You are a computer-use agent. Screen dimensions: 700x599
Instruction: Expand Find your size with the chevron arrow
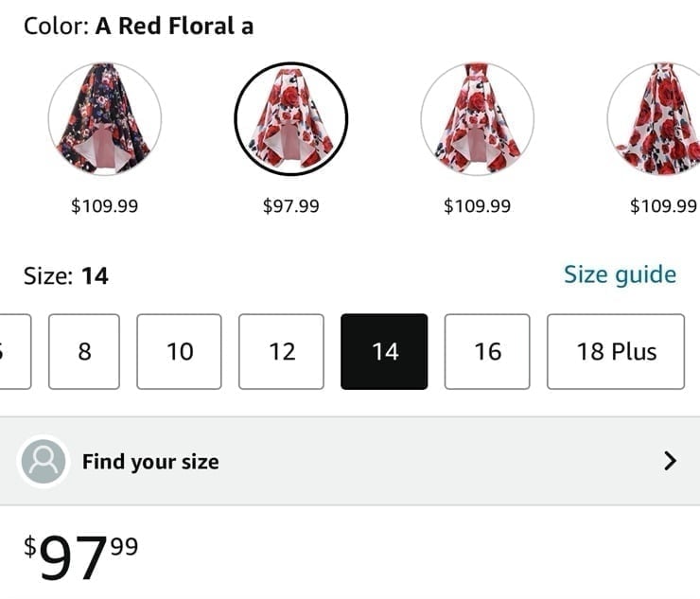tap(670, 461)
